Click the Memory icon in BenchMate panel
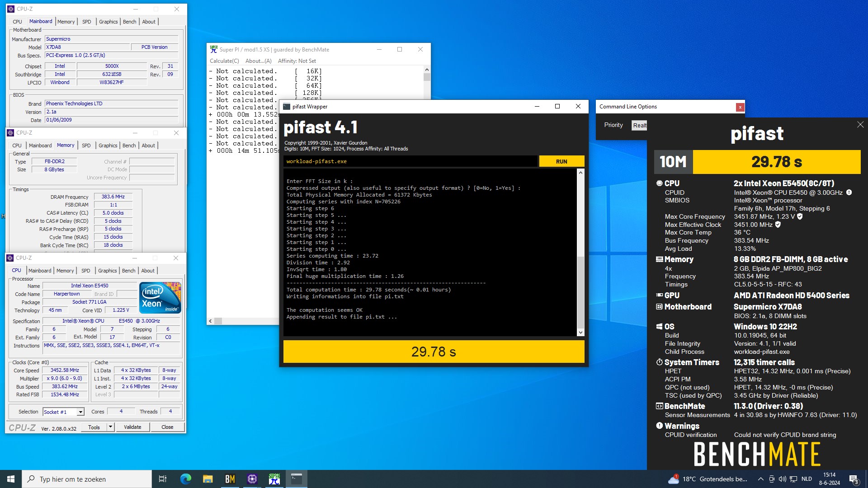Screen dimensions: 868x488 click(660, 259)
